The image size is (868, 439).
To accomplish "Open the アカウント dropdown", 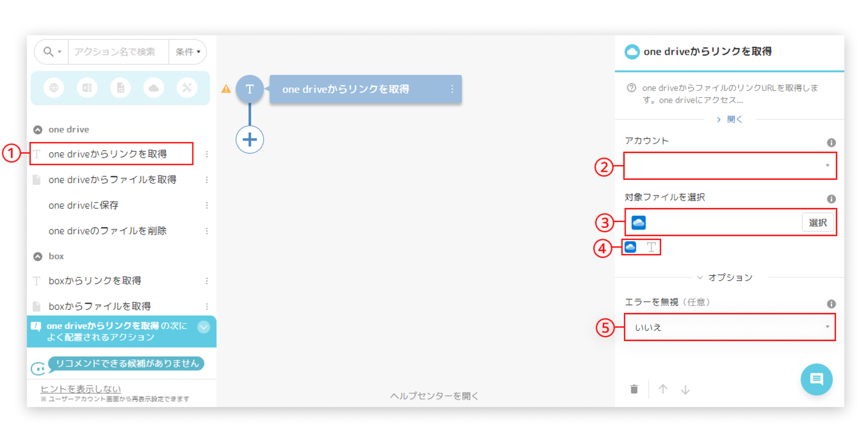I will [x=730, y=166].
